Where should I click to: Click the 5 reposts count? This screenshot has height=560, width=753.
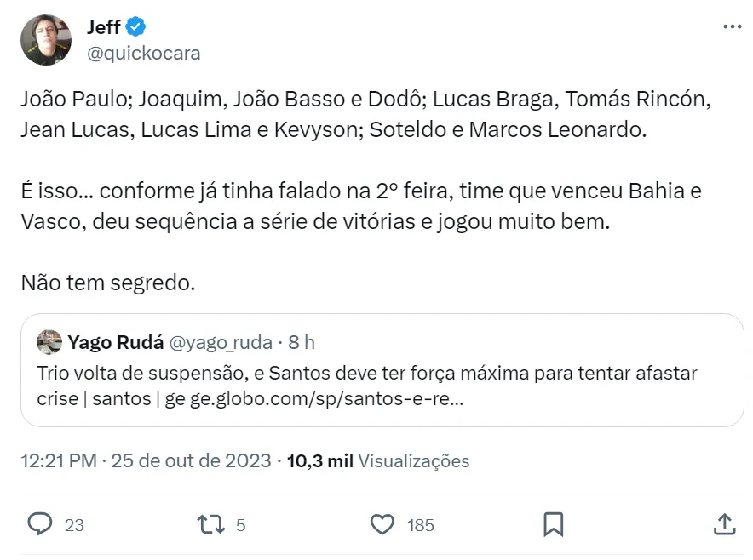click(x=240, y=525)
